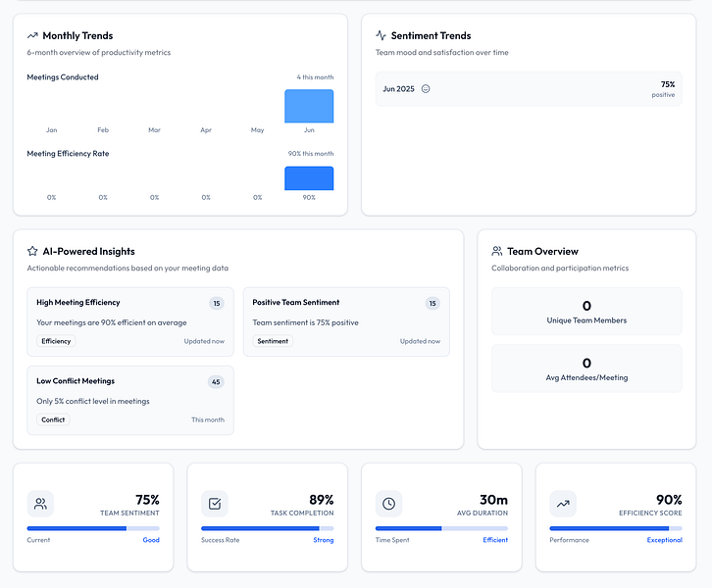This screenshot has width=712, height=588.
Task: Click the 15 badge on High Meeting Efficiency
Action: [x=217, y=303]
